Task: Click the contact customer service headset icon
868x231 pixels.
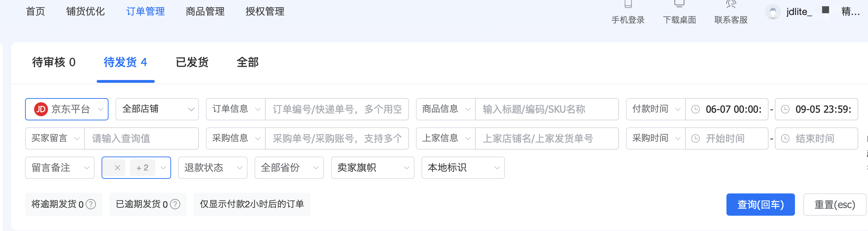Action: 731,4
